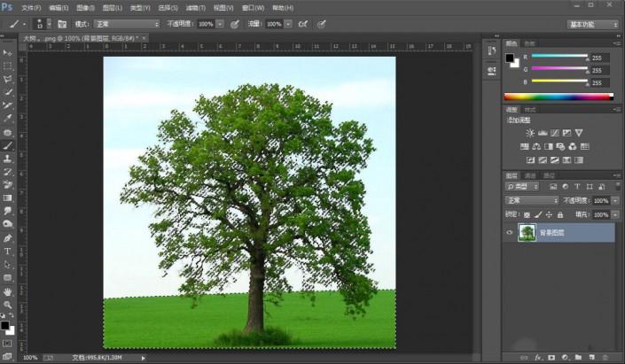
Task: Open the 文件(F) menu
Action: click(x=31, y=7)
